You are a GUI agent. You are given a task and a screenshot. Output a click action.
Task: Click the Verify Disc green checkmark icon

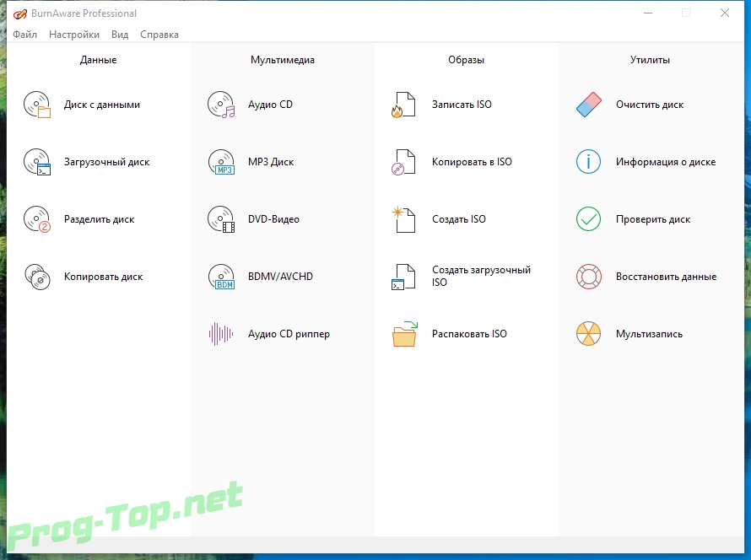click(588, 219)
